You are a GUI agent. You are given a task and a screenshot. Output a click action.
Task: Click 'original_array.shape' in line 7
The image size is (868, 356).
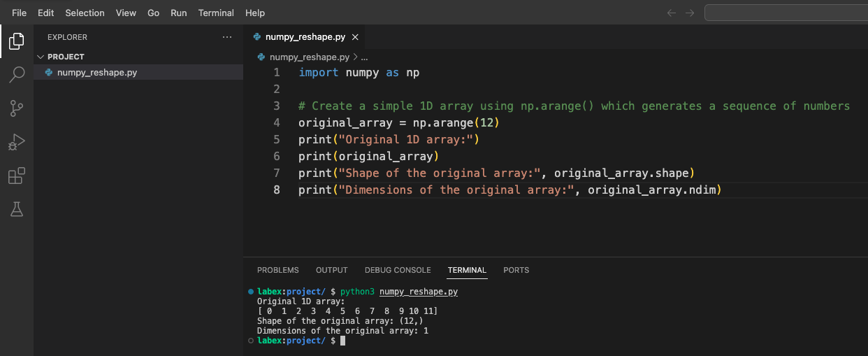click(621, 173)
